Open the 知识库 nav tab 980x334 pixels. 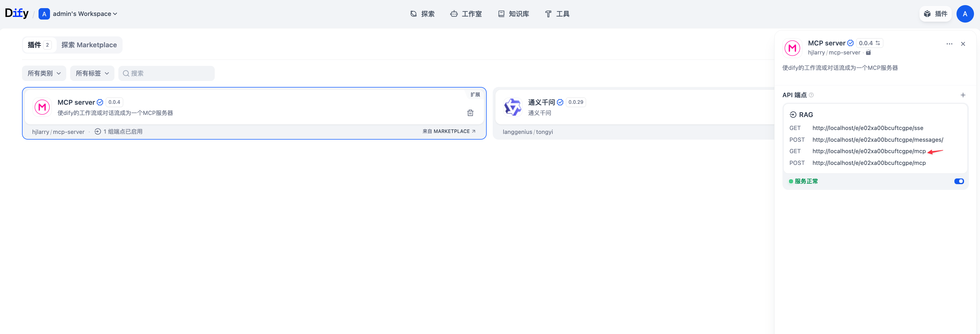[513, 14]
